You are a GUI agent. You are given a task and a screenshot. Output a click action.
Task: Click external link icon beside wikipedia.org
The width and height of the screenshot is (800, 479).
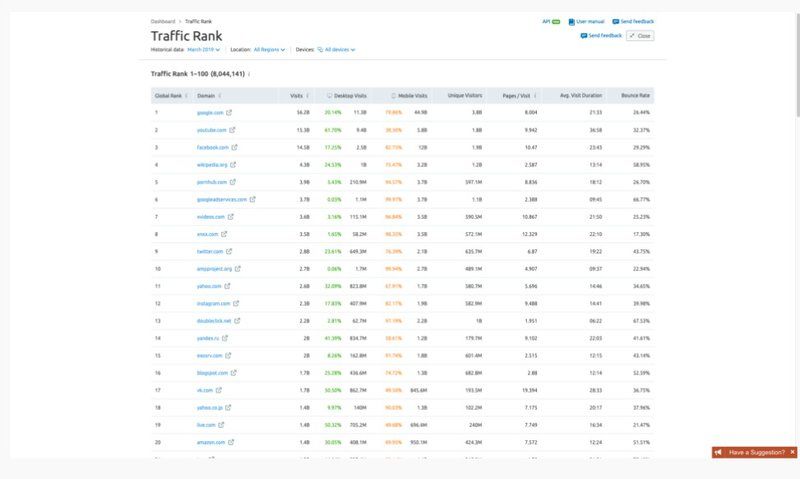click(233, 165)
